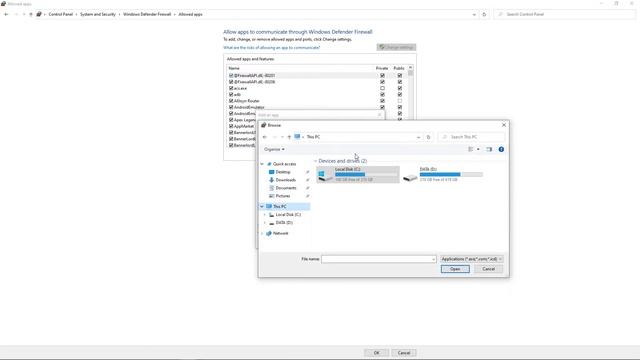This screenshot has height=360, width=640.
Task: Click System and Security in the breadcrumb
Action: (x=98, y=14)
